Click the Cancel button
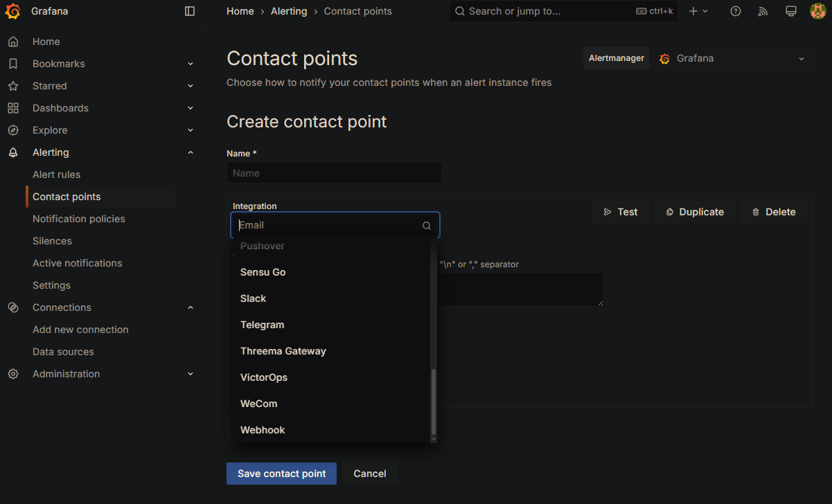 pos(370,474)
